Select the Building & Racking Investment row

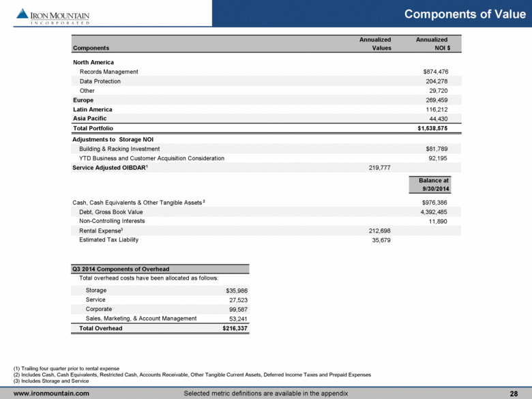point(119,149)
